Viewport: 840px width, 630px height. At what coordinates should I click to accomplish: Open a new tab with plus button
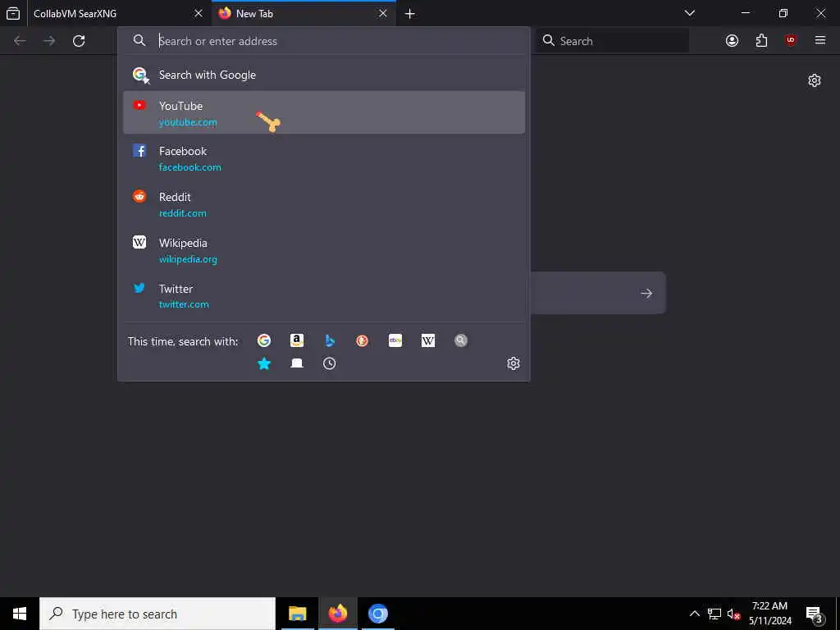coord(410,14)
